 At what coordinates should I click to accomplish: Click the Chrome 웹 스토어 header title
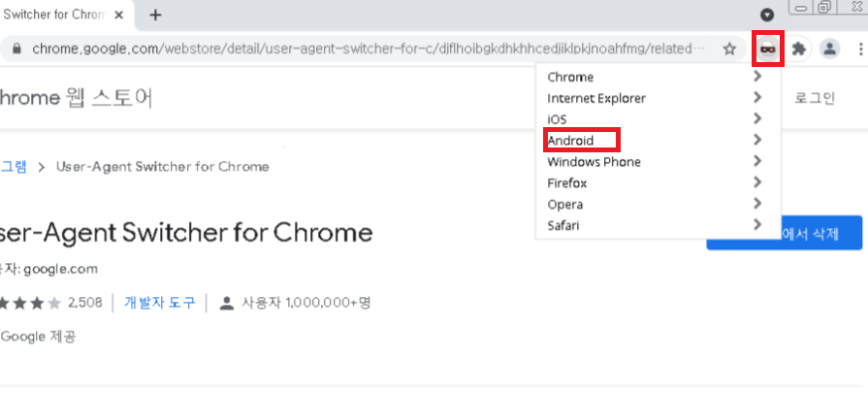pos(76,98)
